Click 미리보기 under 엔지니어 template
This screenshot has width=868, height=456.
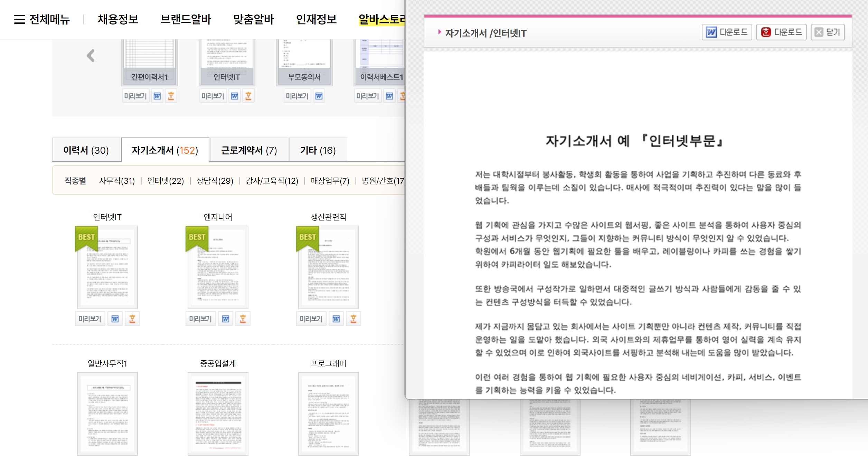200,319
